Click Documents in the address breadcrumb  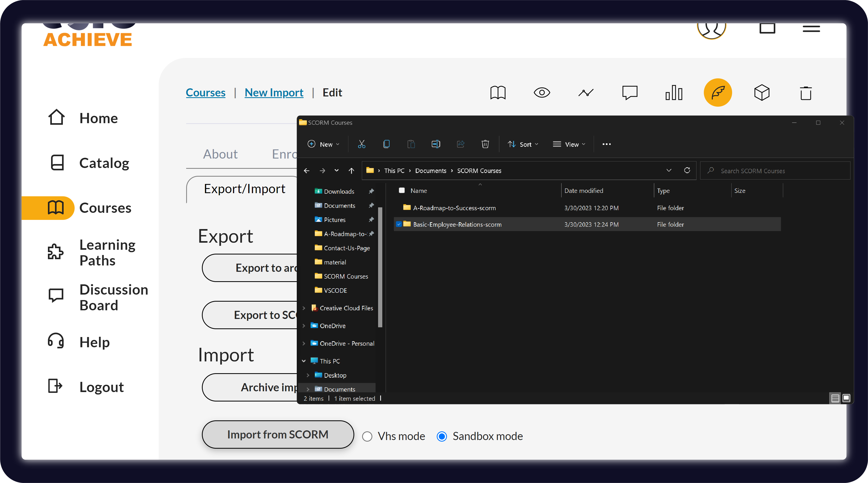pos(431,171)
